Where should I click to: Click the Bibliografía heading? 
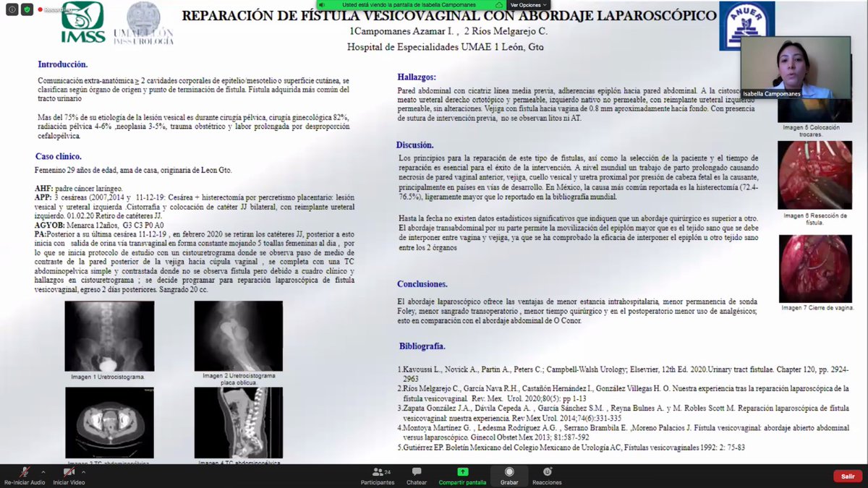(422, 346)
